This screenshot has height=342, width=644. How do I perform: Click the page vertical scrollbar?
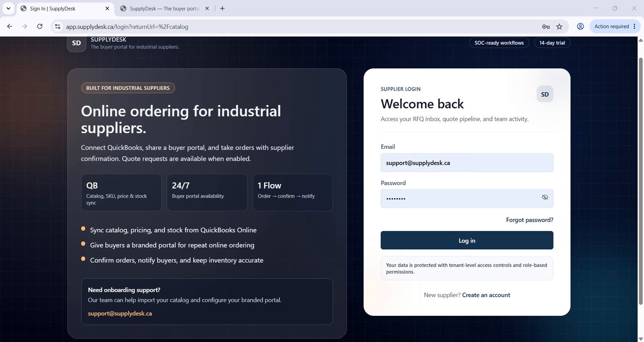[x=640, y=180]
